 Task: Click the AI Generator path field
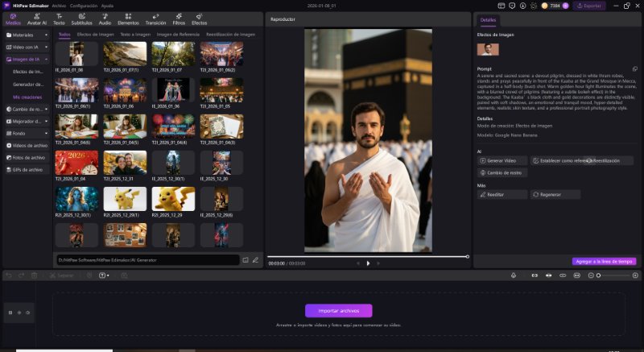pyautogui.click(x=148, y=260)
